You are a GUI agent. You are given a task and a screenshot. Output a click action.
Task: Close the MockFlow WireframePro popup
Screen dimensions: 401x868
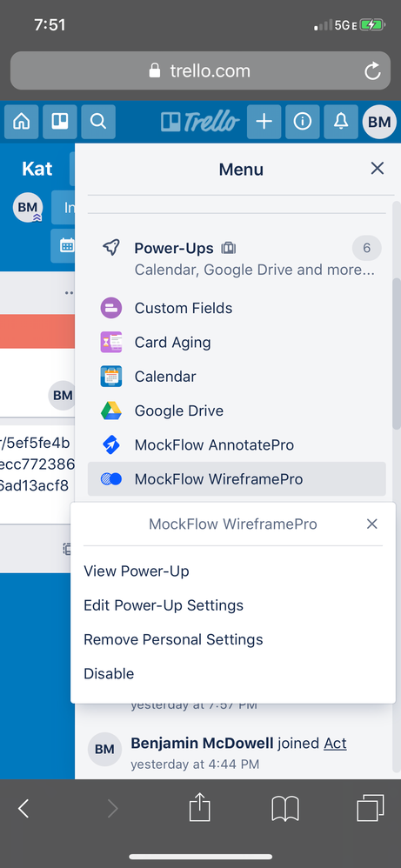pyautogui.click(x=372, y=524)
